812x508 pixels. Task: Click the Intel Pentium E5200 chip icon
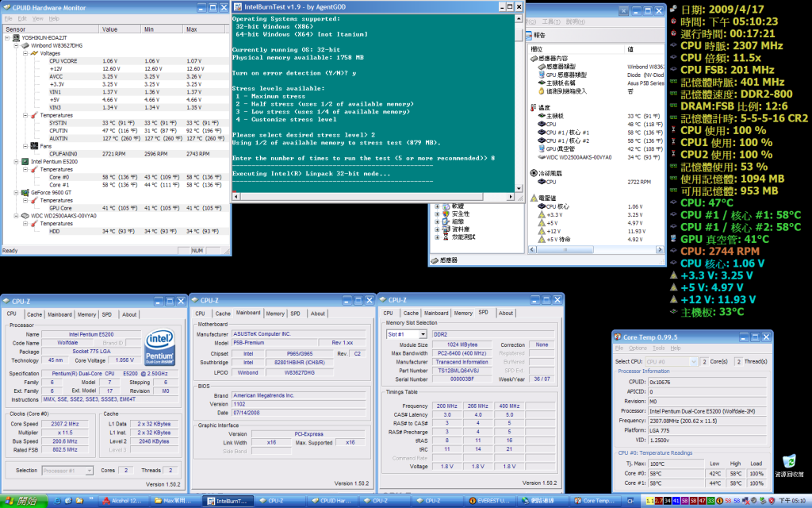pyautogui.click(x=25, y=162)
